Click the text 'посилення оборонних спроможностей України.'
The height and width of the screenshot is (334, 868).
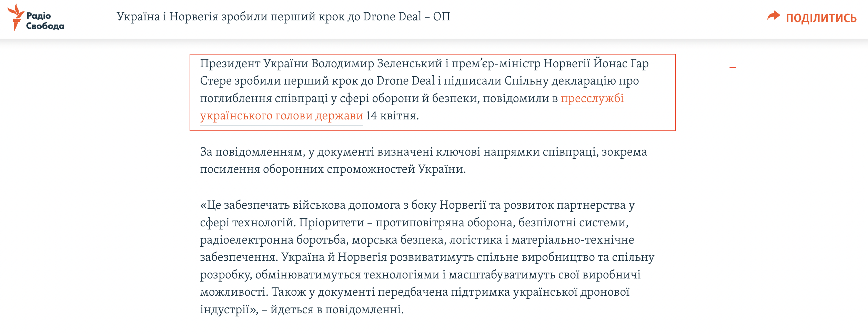coord(333,169)
